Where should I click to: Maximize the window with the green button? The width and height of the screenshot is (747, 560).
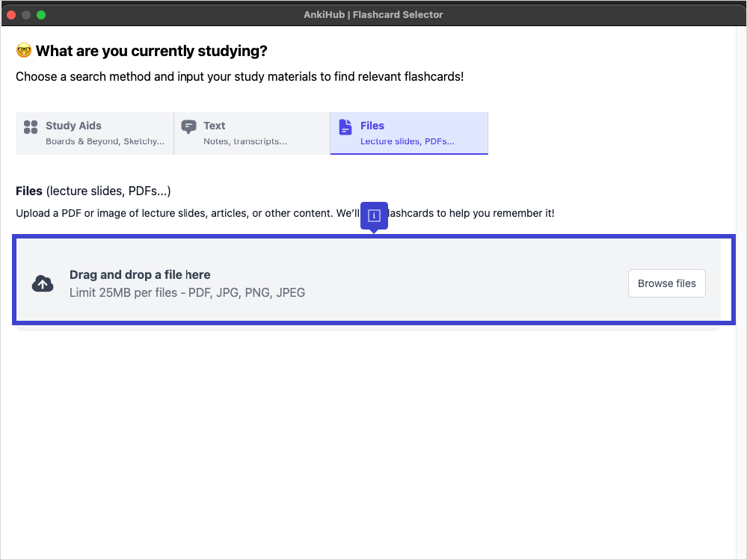[x=41, y=14]
